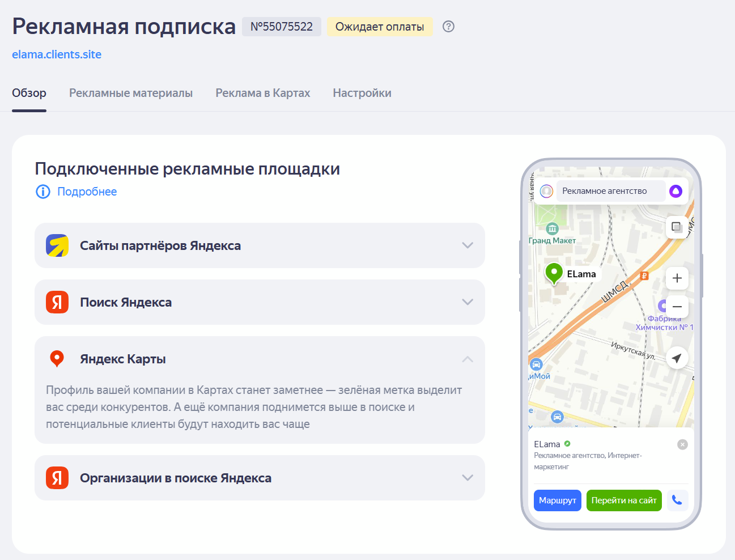Click the profile avatar in phone search bar
735x560 pixels.
546,191
